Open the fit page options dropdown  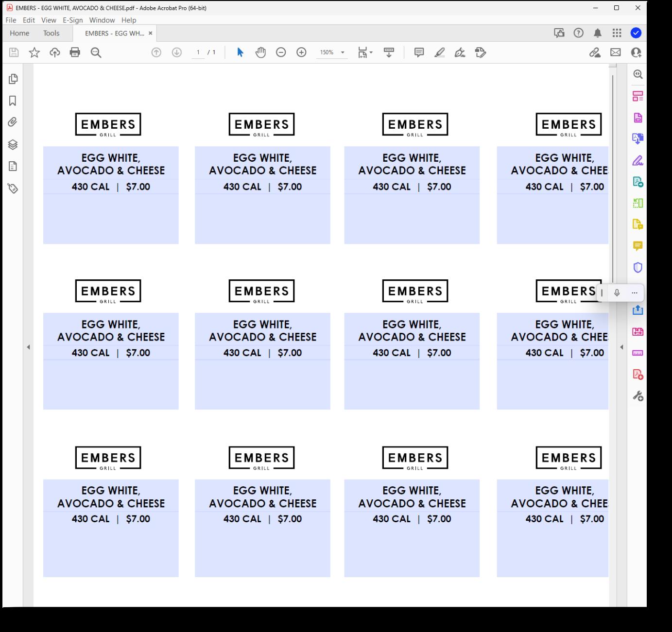coord(365,52)
